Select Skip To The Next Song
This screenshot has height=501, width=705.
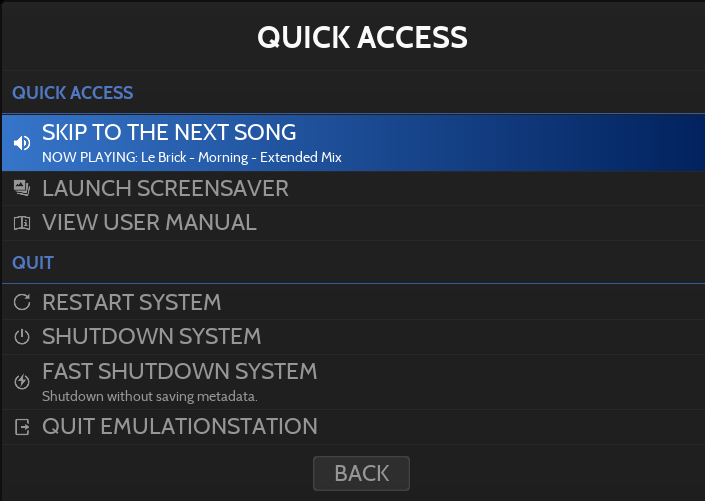pyautogui.click(x=169, y=132)
